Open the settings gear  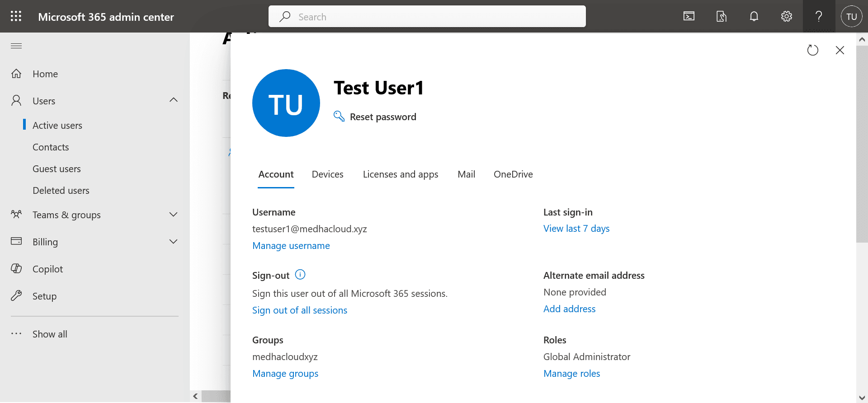pos(787,16)
